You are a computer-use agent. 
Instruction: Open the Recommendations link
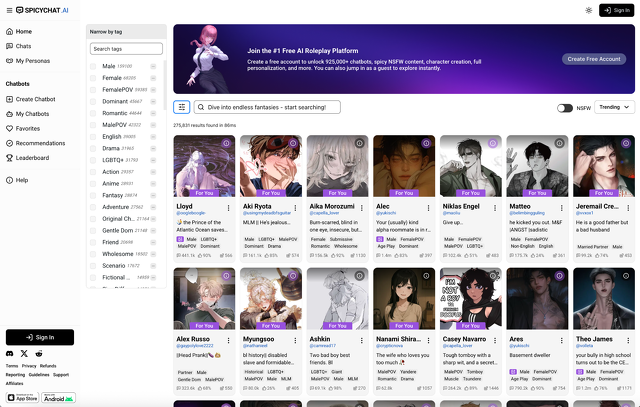click(40, 143)
